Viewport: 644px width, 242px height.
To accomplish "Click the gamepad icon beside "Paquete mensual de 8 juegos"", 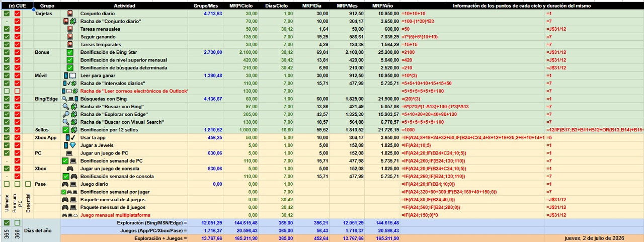I will pos(66,207).
